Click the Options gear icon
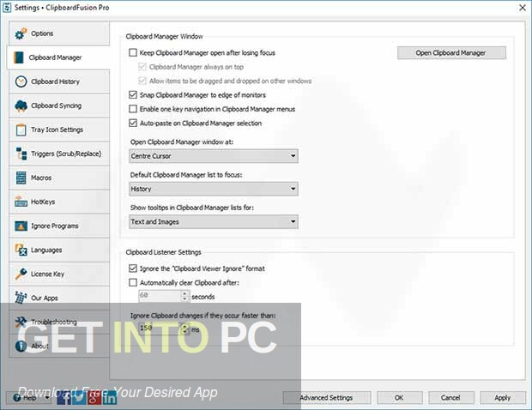The height and width of the screenshot is (410, 532). pos(21,33)
